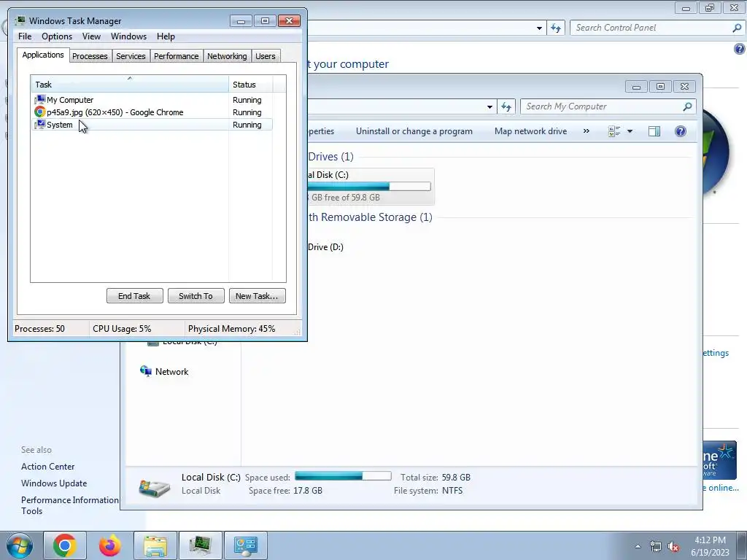Click the Chrome icon beside p45a9.jpg task
747x560 pixels.
point(40,112)
